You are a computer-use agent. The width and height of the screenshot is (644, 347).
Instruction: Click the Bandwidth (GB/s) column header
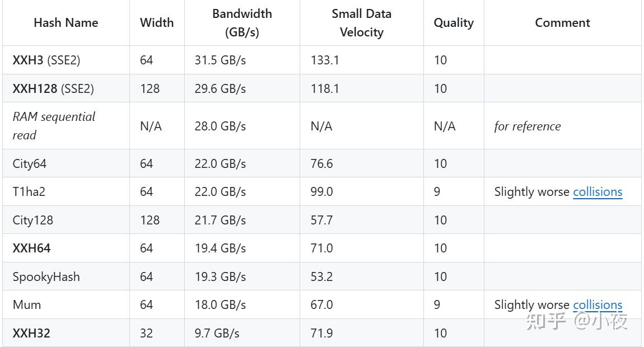point(242,23)
